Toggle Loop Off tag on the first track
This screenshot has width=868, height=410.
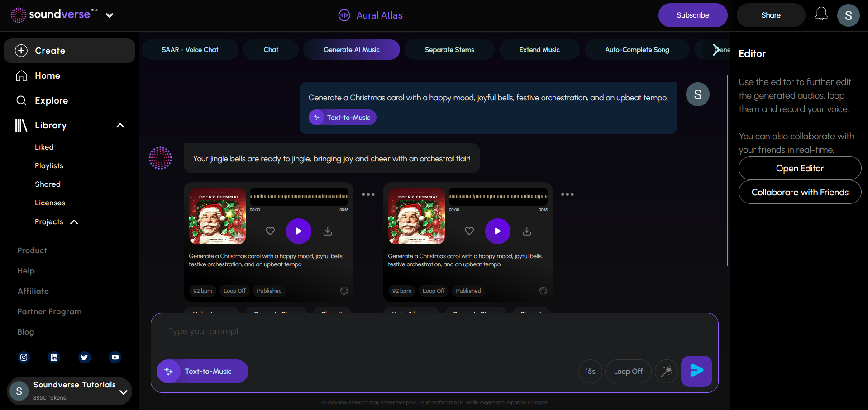coord(234,291)
